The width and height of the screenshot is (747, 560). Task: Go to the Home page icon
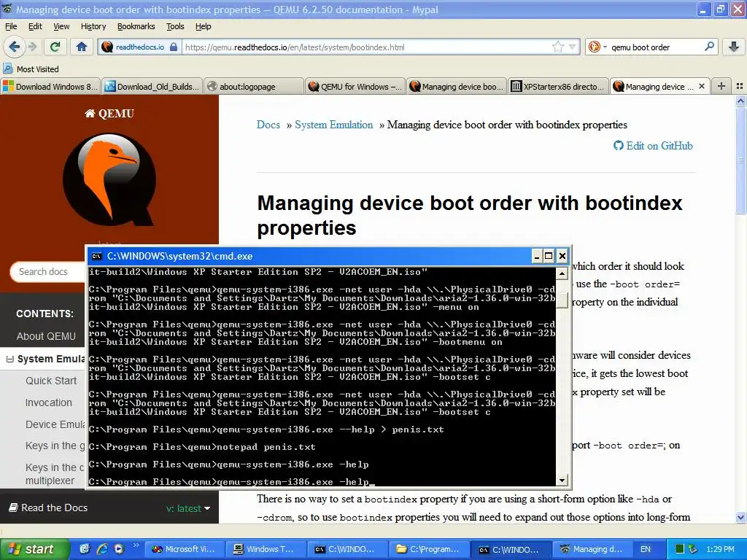(82, 47)
